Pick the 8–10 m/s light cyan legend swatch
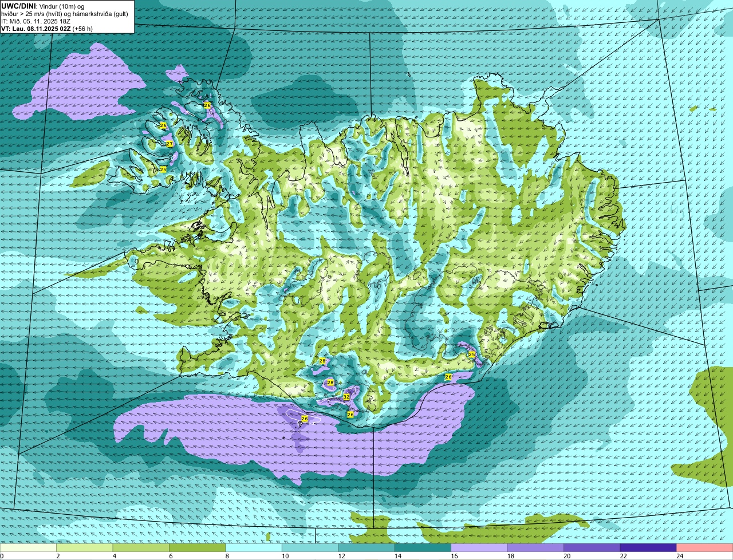The image size is (733, 560). point(254,548)
